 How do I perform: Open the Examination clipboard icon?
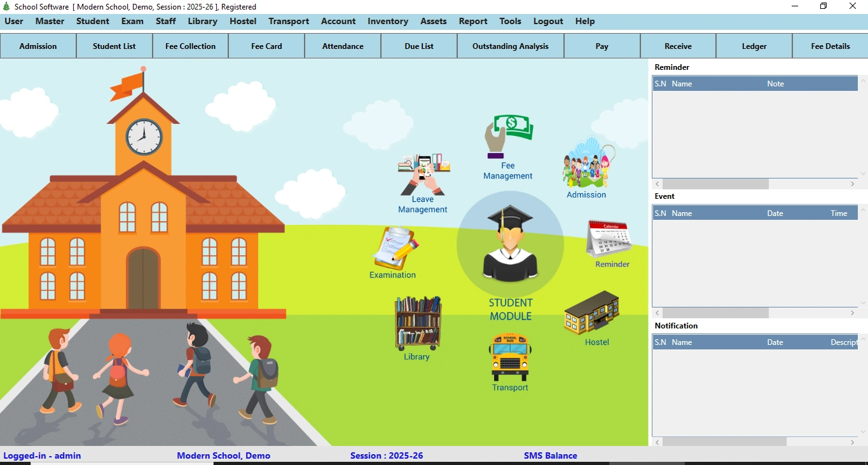pyautogui.click(x=396, y=248)
